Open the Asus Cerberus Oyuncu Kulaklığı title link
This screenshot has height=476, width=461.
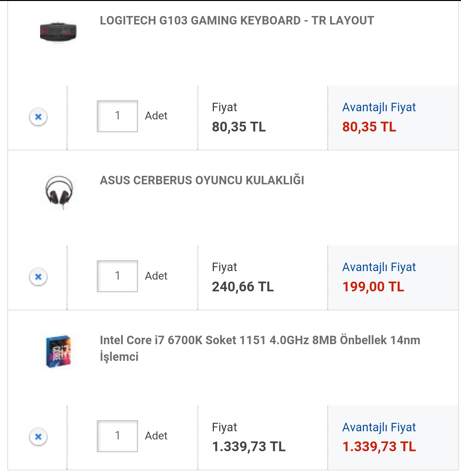pos(202,180)
